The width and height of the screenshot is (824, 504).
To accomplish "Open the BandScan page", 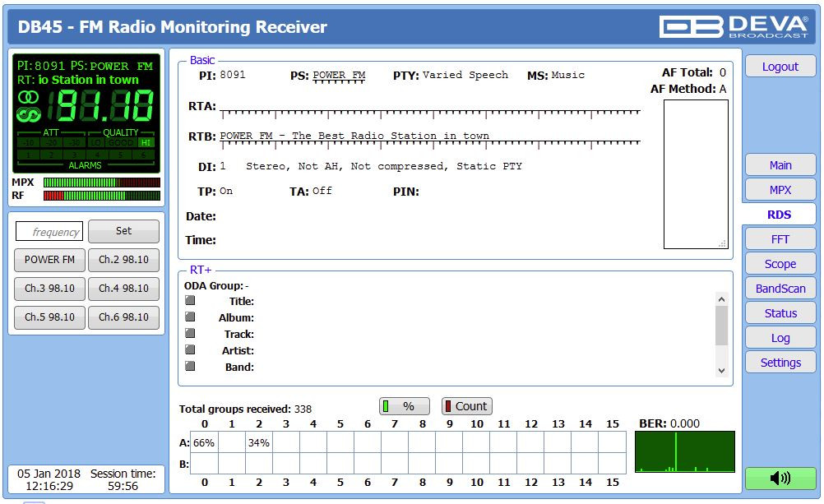I will pos(780,289).
